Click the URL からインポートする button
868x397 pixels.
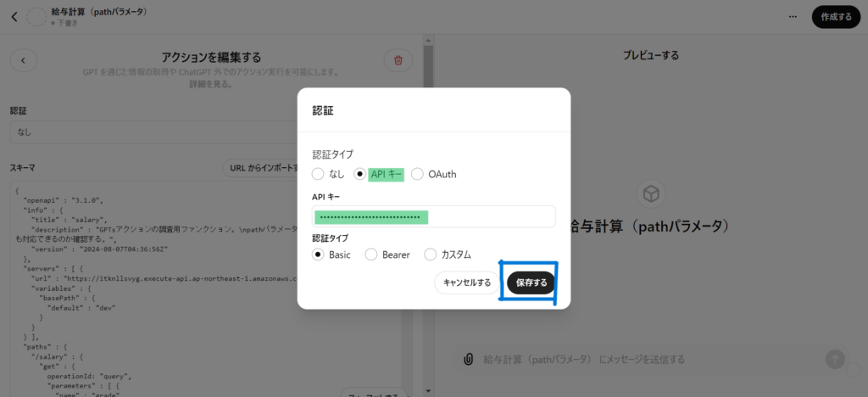263,168
